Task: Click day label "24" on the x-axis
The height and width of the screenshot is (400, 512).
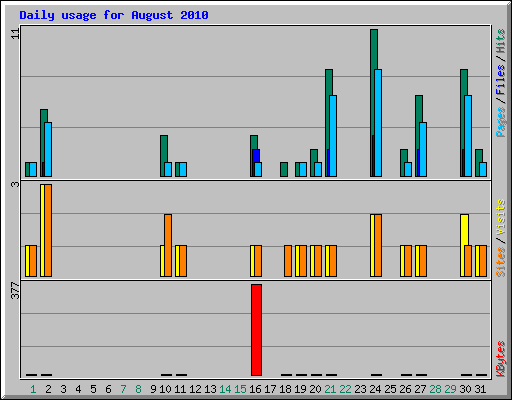Action: (x=375, y=389)
